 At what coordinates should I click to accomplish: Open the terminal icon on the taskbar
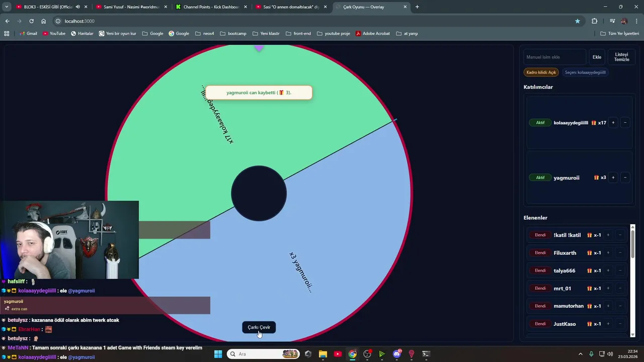click(426, 354)
